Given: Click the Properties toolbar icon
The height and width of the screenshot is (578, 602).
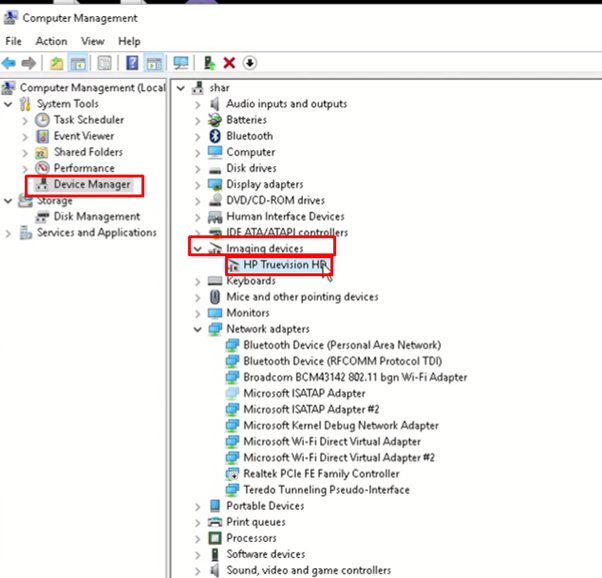Looking at the screenshot, I should point(104,63).
